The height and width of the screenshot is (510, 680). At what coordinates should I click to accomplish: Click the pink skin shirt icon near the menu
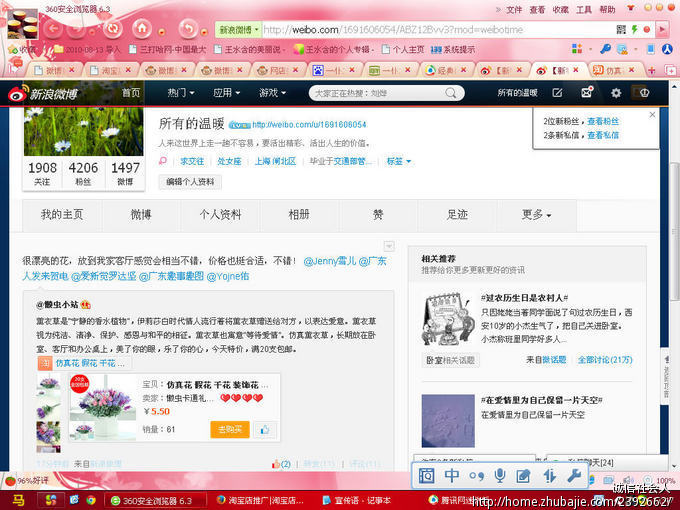point(631,9)
